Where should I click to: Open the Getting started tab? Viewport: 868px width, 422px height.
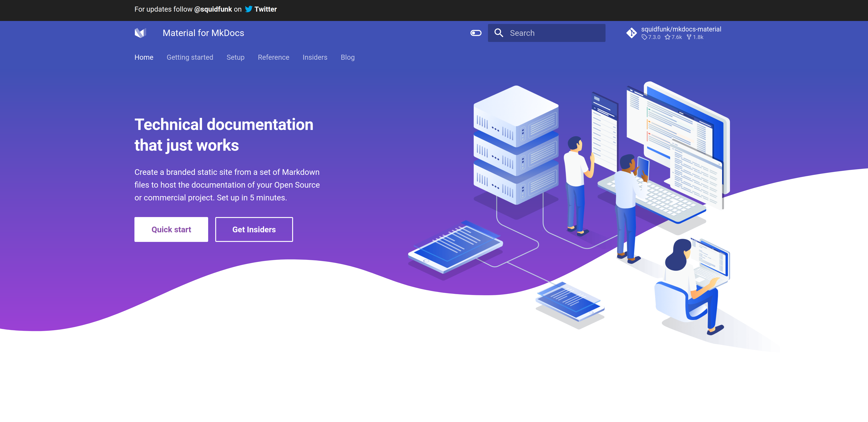pos(190,57)
